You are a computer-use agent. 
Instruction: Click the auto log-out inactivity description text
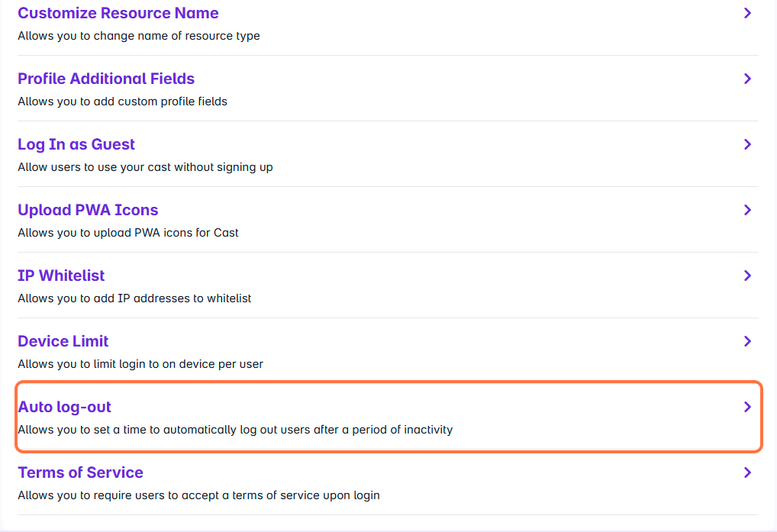pyautogui.click(x=235, y=430)
